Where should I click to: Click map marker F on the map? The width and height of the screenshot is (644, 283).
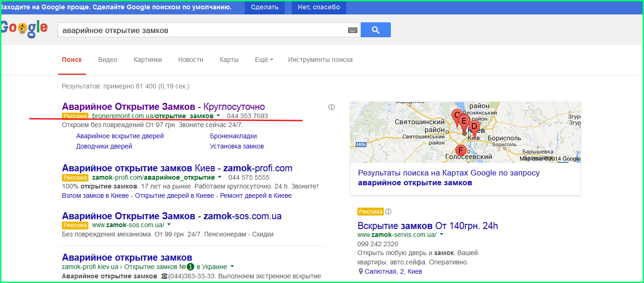pos(461,151)
